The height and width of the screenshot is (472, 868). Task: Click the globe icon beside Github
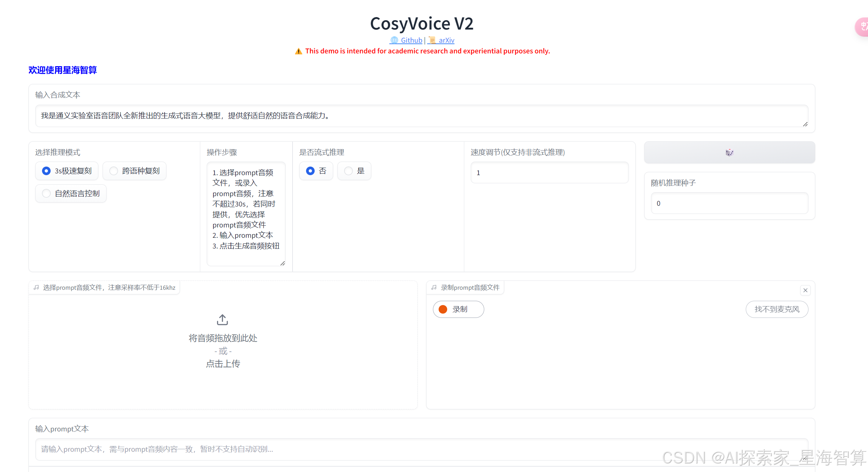tap(394, 40)
